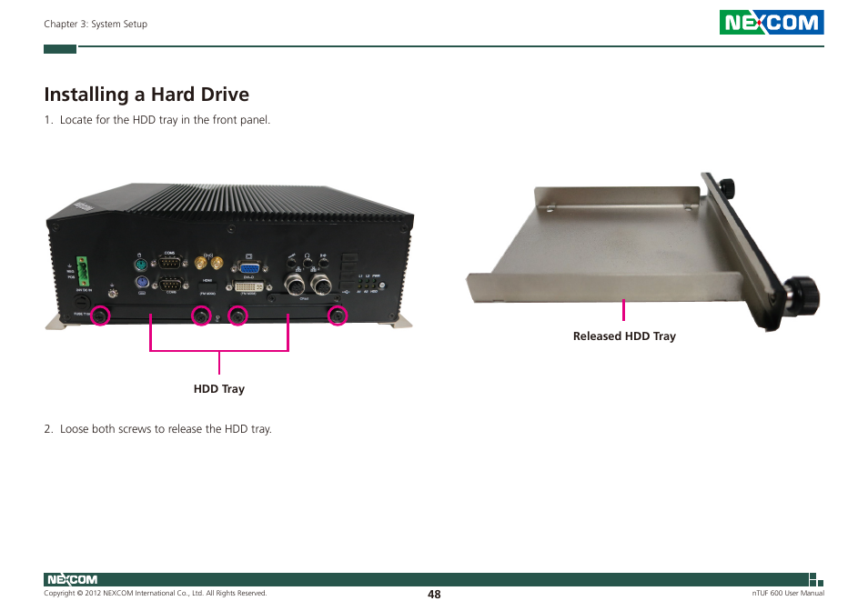Click the 'Released HDD Tray' caption
The width and height of the screenshot is (868, 611).
pos(624,336)
